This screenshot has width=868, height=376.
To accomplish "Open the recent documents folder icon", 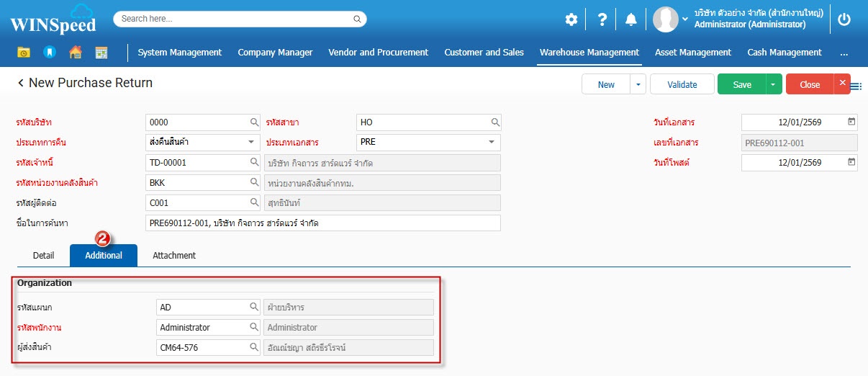I will [x=24, y=53].
